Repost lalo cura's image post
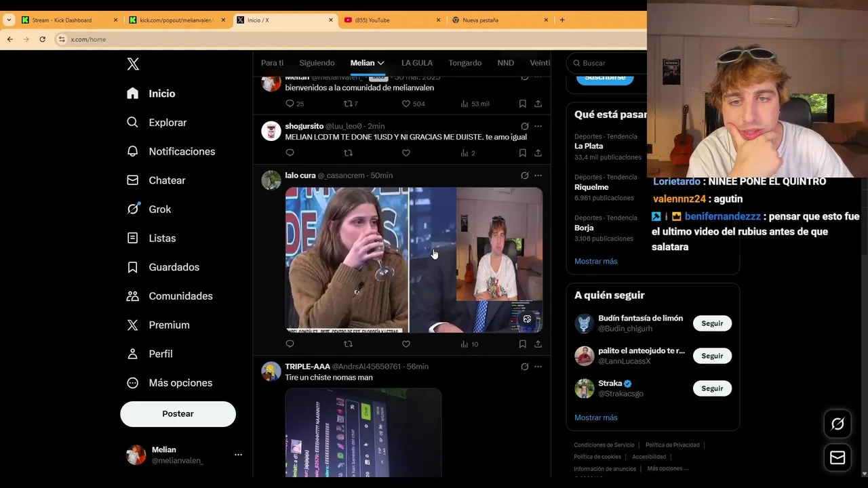Image resolution: width=868 pixels, height=488 pixels. [x=348, y=344]
